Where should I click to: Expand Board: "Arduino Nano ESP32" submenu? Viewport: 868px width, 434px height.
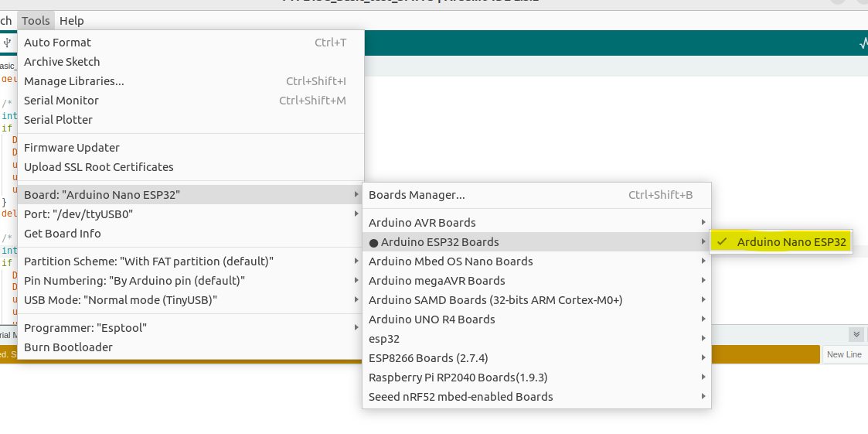191,195
